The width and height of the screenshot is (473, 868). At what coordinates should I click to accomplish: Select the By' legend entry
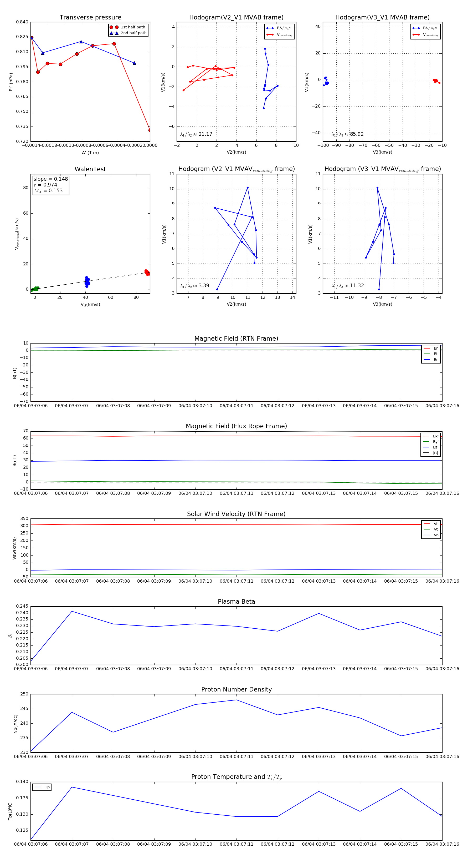(x=431, y=442)
